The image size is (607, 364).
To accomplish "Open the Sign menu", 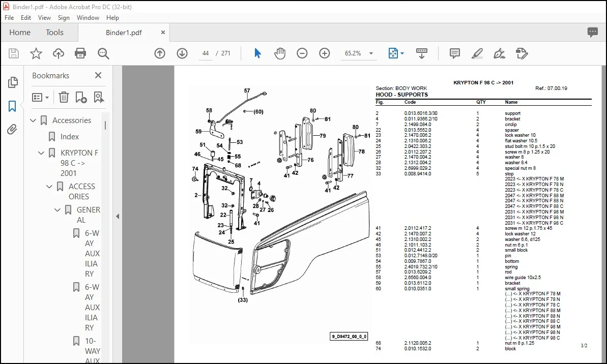I will [64, 18].
